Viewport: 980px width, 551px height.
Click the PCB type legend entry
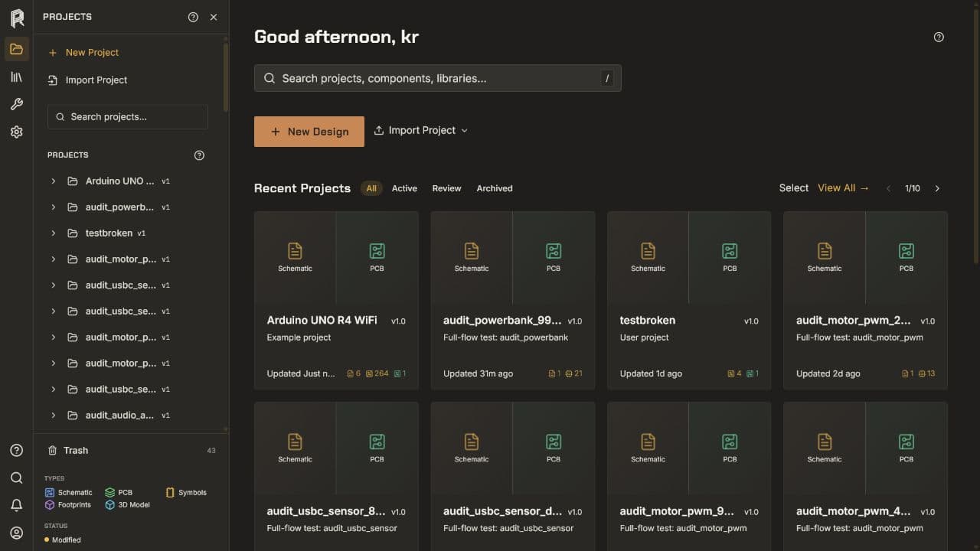tap(119, 493)
